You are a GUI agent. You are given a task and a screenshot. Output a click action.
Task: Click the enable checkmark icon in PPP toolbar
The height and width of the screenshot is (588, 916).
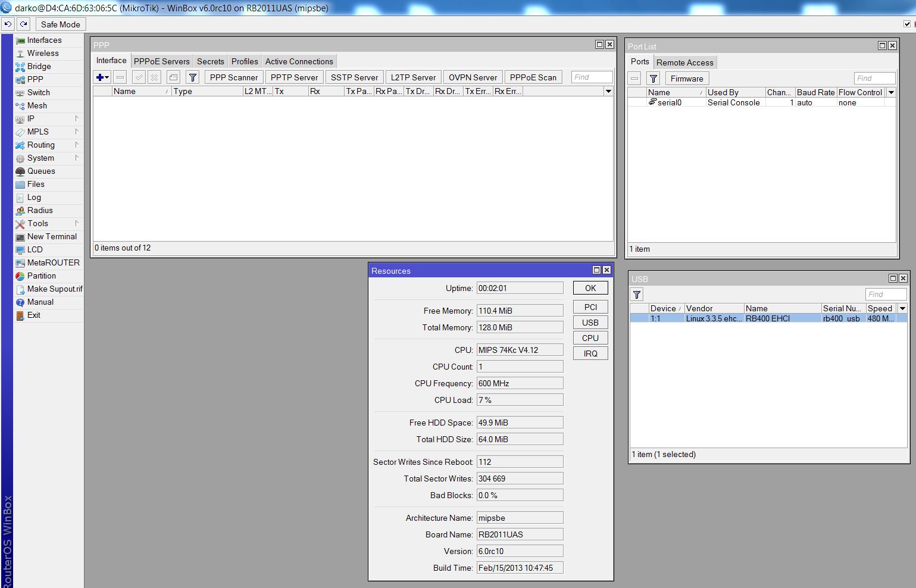(x=139, y=77)
